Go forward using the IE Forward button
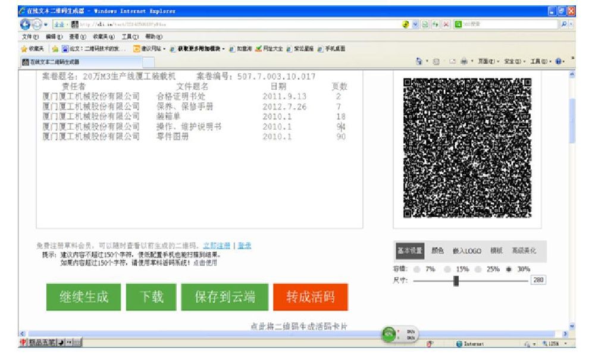592x364 pixels. click(37, 24)
